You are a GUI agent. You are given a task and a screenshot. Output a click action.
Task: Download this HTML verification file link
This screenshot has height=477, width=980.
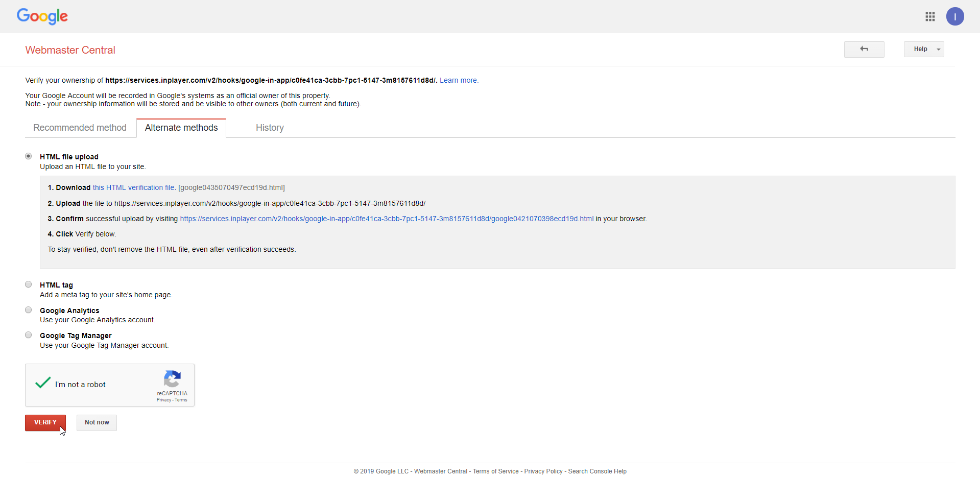coord(133,187)
